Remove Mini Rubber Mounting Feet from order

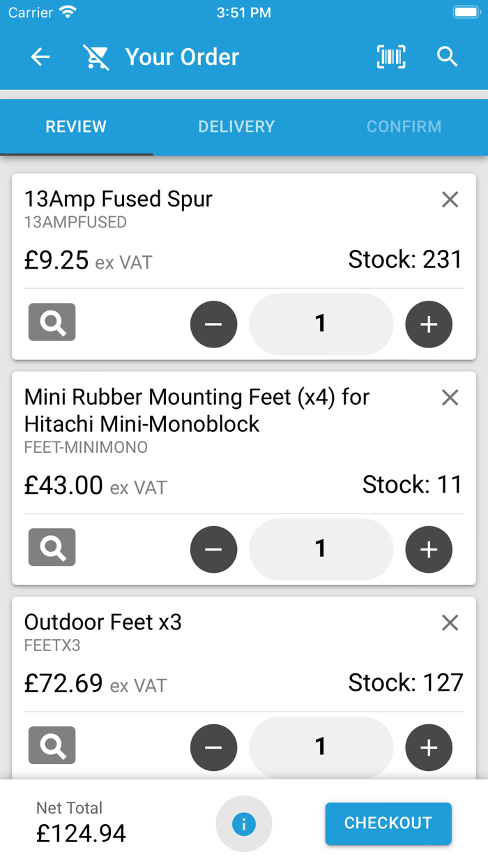coord(450,398)
